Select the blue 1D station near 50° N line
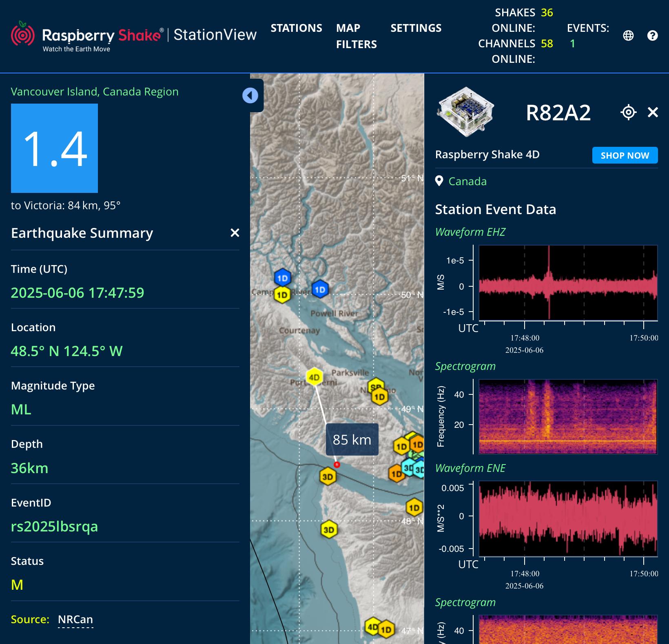This screenshot has height=644, width=669. pyautogui.click(x=320, y=290)
